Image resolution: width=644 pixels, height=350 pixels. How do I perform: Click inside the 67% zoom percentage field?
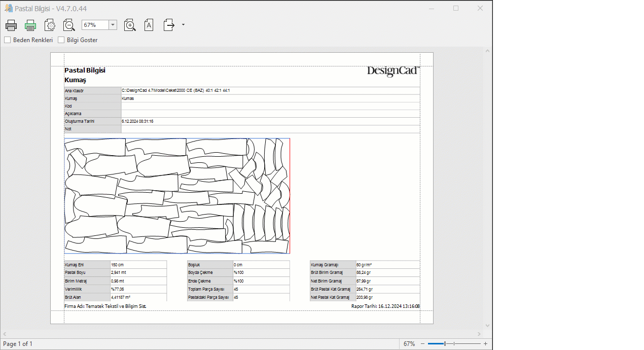click(95, 25)
